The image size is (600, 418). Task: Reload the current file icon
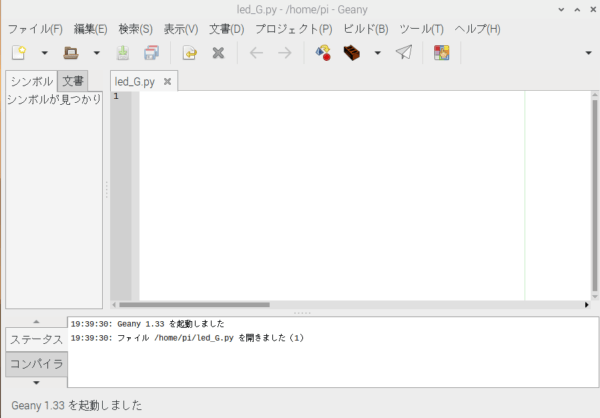click(x=190, y=53)
